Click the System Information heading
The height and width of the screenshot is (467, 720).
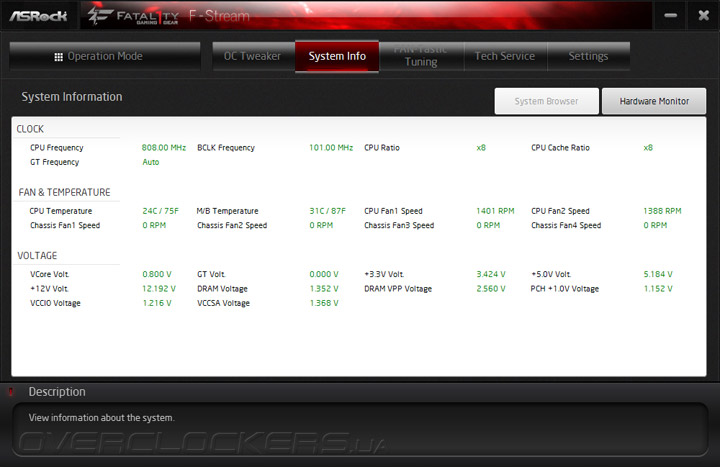(x=72, y=97)
